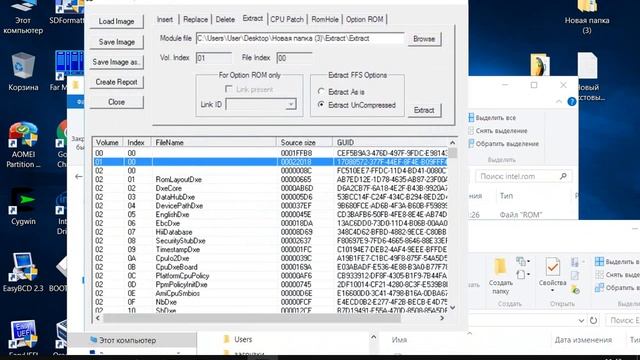Select the row with source size 0001FFB8
This screenshot has width=640, height=360.
[270, 153]
